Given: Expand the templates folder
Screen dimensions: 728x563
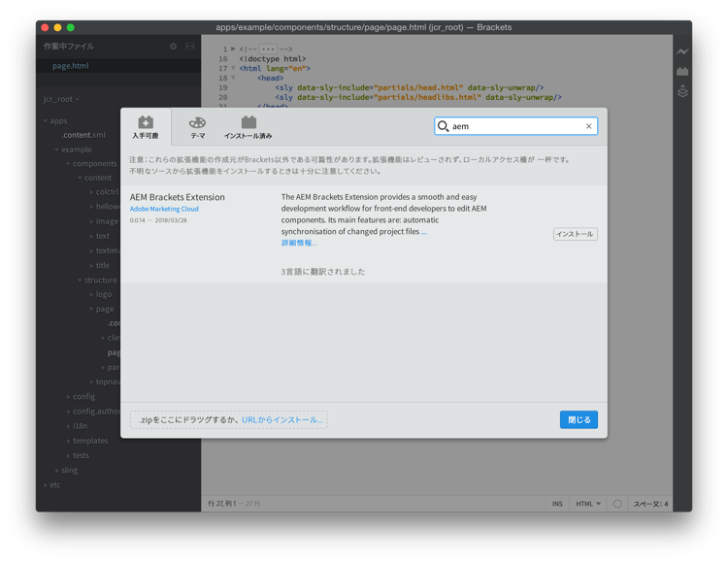Looking at the screenshot, I should [x=68, y=441].
